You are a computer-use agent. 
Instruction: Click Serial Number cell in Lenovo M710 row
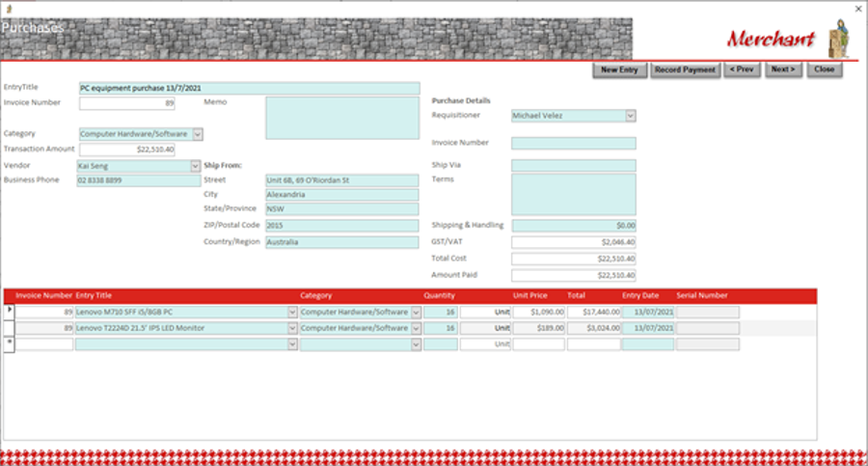coord(708,313)
